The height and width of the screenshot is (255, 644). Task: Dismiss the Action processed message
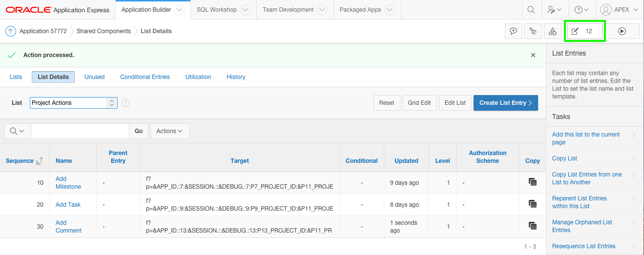[533, 55]
